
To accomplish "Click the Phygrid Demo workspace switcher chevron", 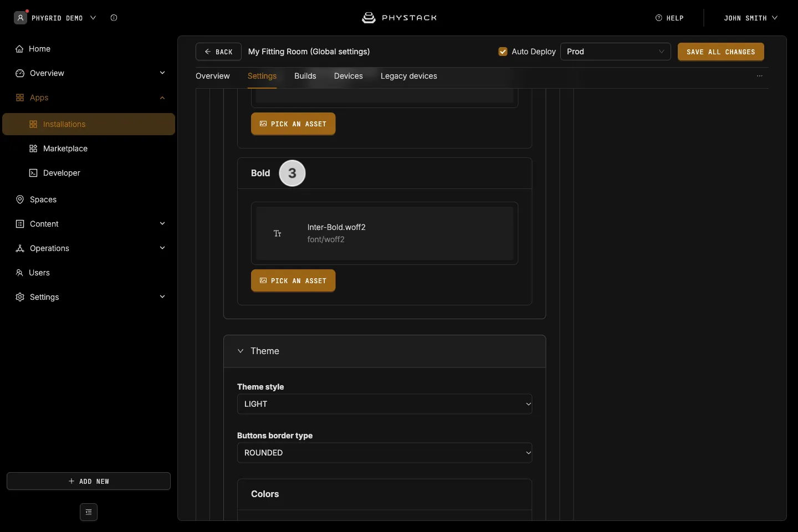I will pos(93,18).
